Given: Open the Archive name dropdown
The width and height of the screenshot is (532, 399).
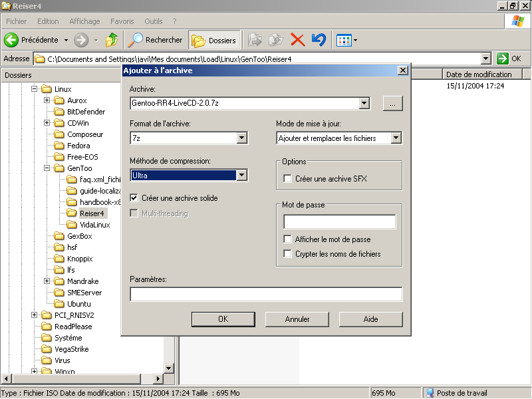Looking at the screenshot, I should point(364,103).
